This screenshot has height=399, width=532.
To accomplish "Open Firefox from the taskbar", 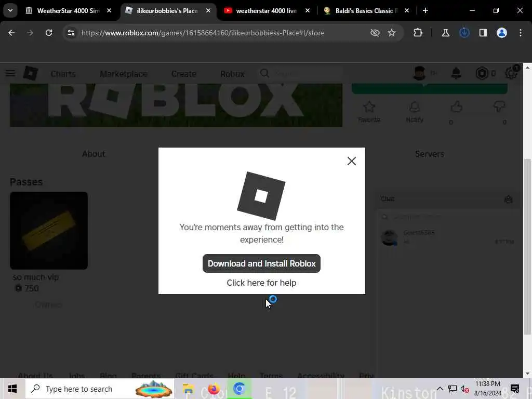I will pyautogui.click(x=214, y=389).
